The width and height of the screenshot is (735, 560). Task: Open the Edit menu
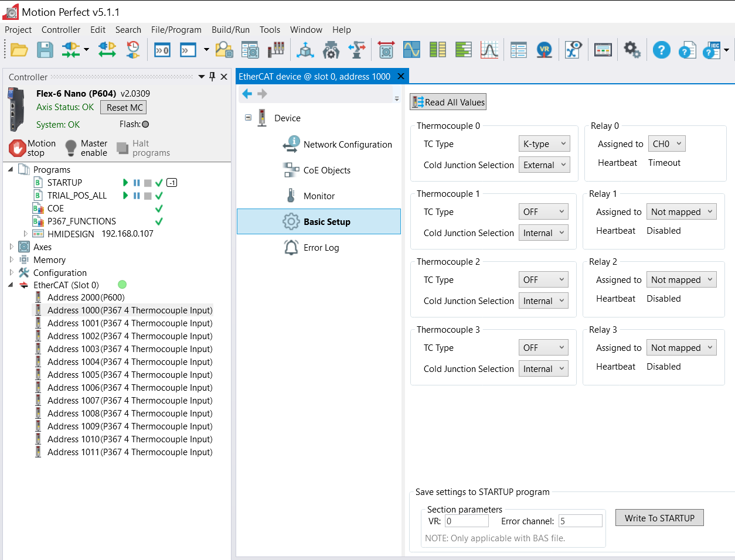[x=98, y=30]
